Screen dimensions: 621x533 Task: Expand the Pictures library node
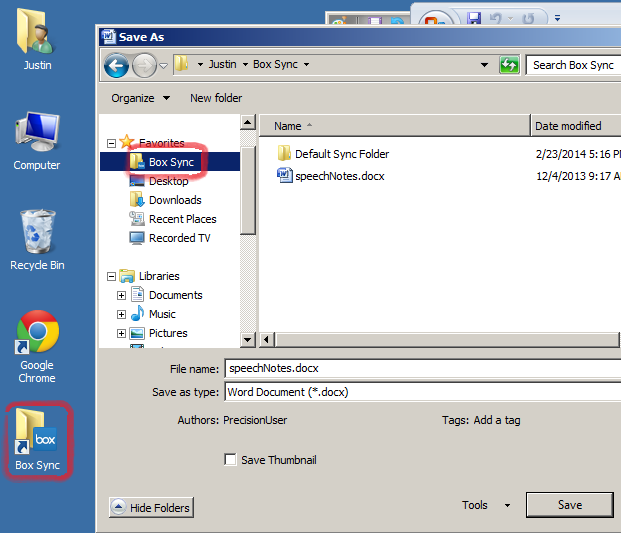coord(122,334)
